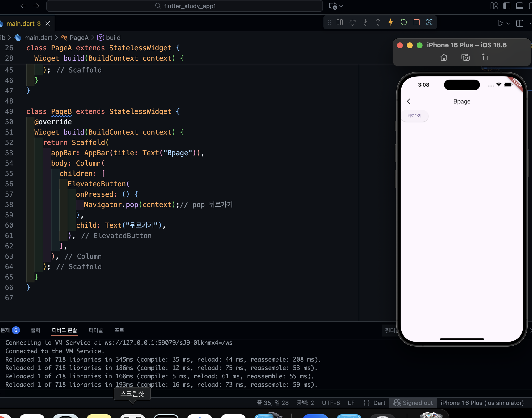Stop debugging with the red square icon
This screenshot has width=532, height=418.
pos(417,22)
